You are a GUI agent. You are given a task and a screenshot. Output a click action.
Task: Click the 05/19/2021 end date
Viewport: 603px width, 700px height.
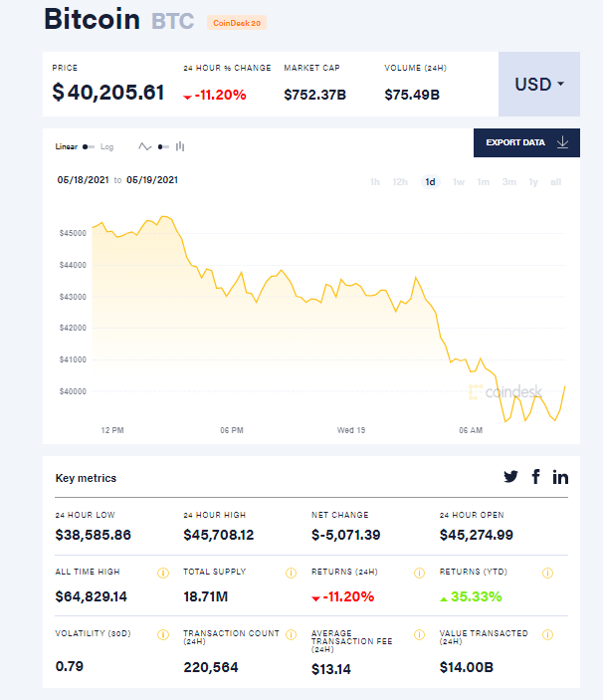pos(151,180)
